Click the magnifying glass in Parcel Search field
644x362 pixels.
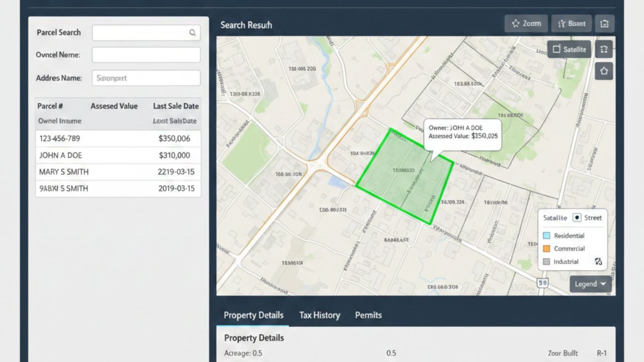[x=193, y=32]
